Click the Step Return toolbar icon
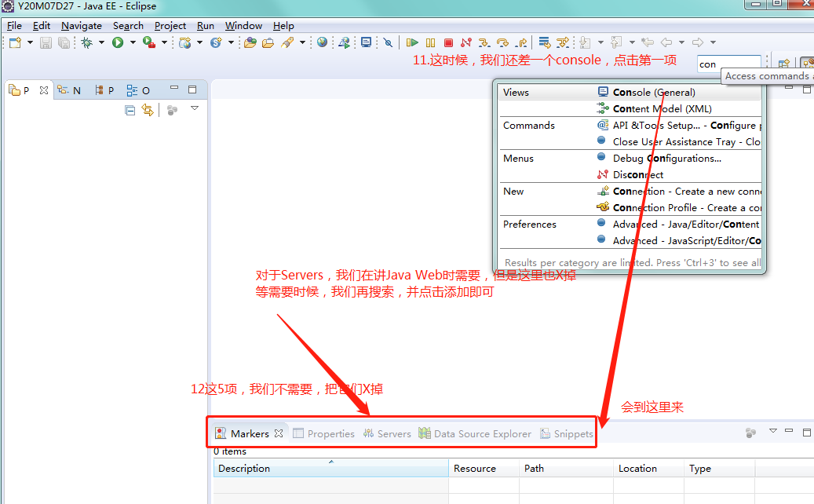This screenshot has height=504, width=814. [521, 42]
